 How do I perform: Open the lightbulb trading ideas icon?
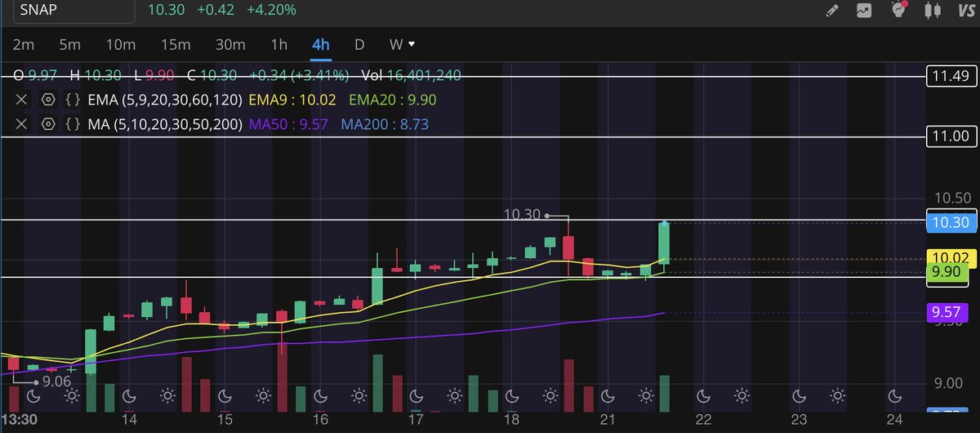(x=899, y=11)
